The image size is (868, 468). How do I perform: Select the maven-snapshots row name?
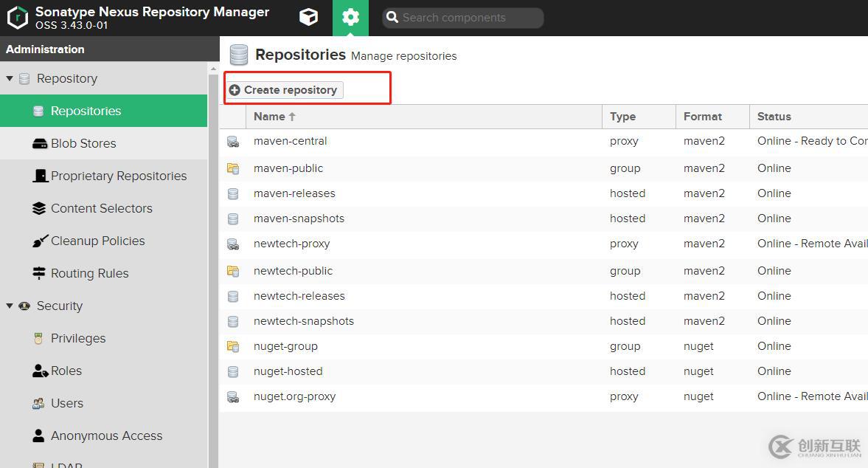tap(299, 218)
